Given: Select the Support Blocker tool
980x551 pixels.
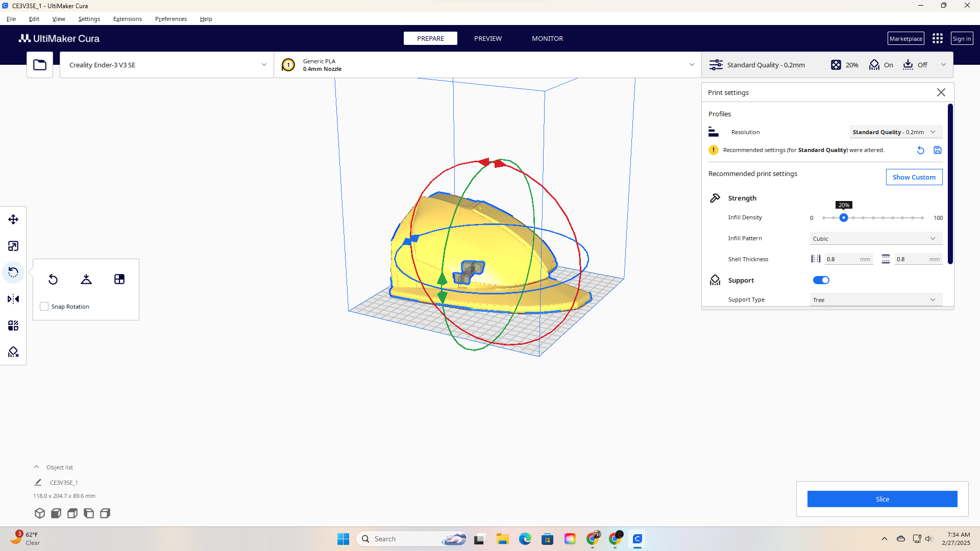Looking at the screenshot, I should pos(13,352).
